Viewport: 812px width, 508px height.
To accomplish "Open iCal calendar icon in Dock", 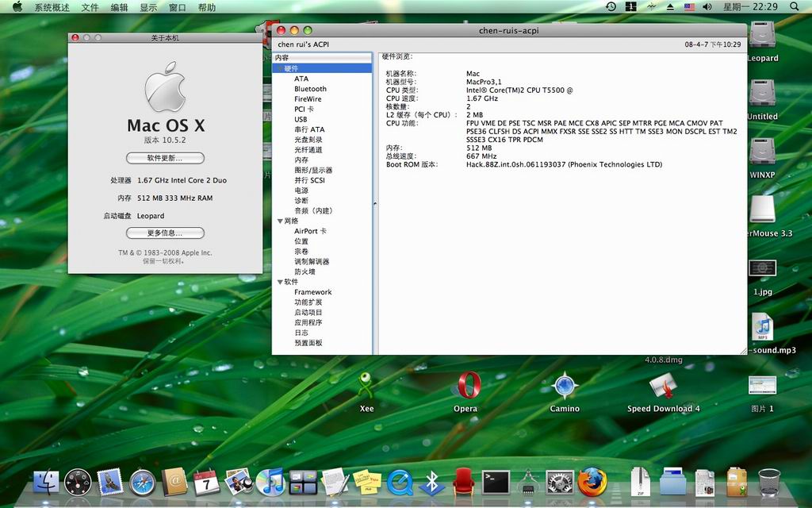I will point(206,483).
